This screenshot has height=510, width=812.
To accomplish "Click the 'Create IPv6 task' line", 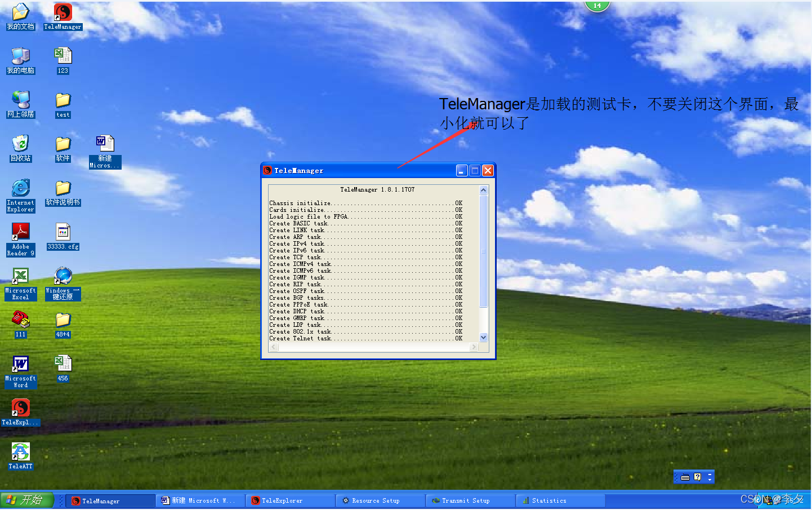I will coord(366,251).
